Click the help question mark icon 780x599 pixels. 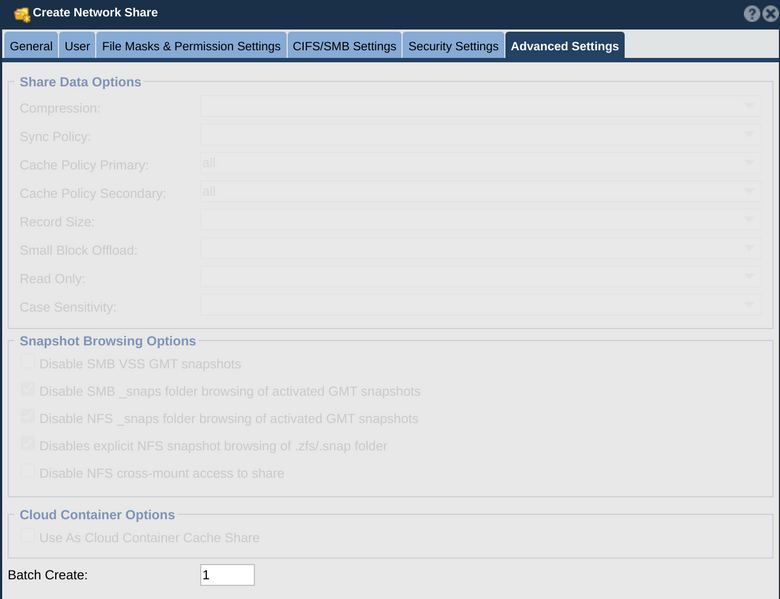[752, 13]
